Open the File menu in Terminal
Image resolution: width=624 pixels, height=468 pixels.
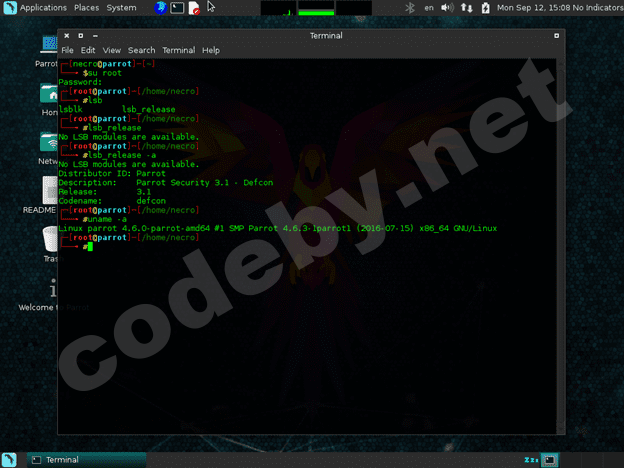[x=67, y=50]
